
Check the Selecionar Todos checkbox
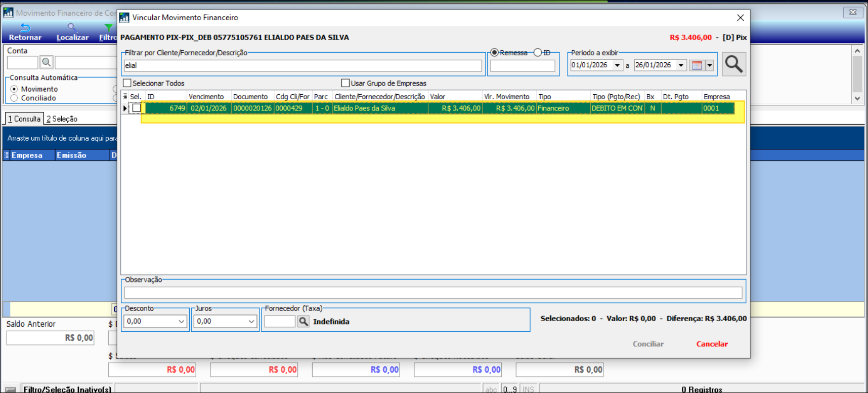[x=127, y=83]
